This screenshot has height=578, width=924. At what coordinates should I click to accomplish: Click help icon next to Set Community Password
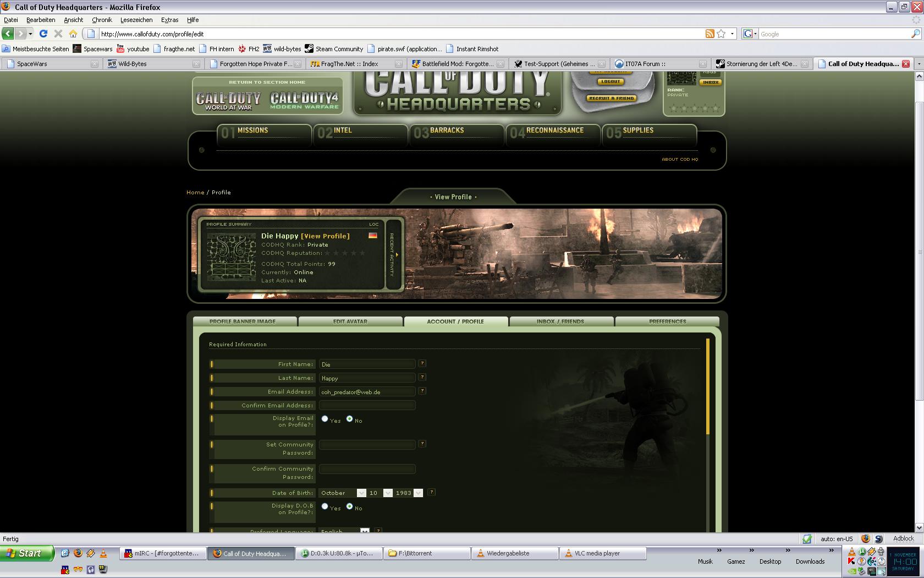(422, 444)
